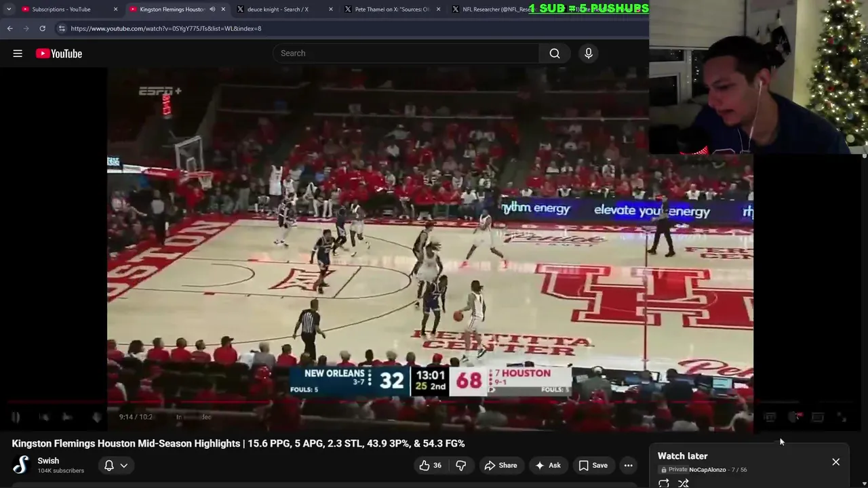Start voice search with the microphone icon
Screen dimensions: 868x488
(x=589, y=54)
